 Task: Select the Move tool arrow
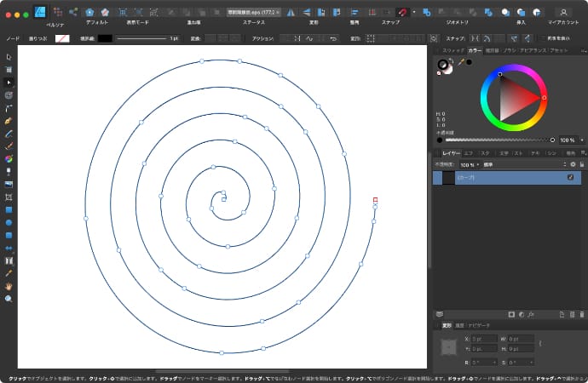click(x=9, y=57)
